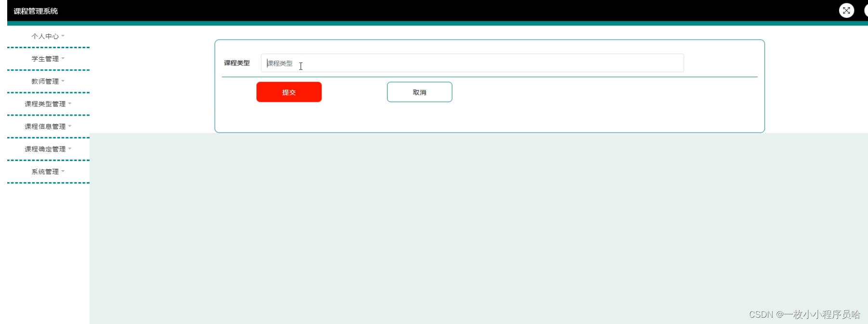Expand the arrow beside 学生管理
868x324 pixels.
(x=63, y=58)
